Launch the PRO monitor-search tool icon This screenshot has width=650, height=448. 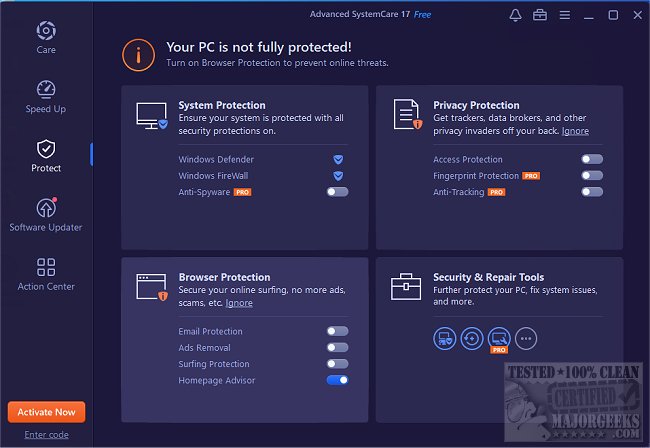499,339
